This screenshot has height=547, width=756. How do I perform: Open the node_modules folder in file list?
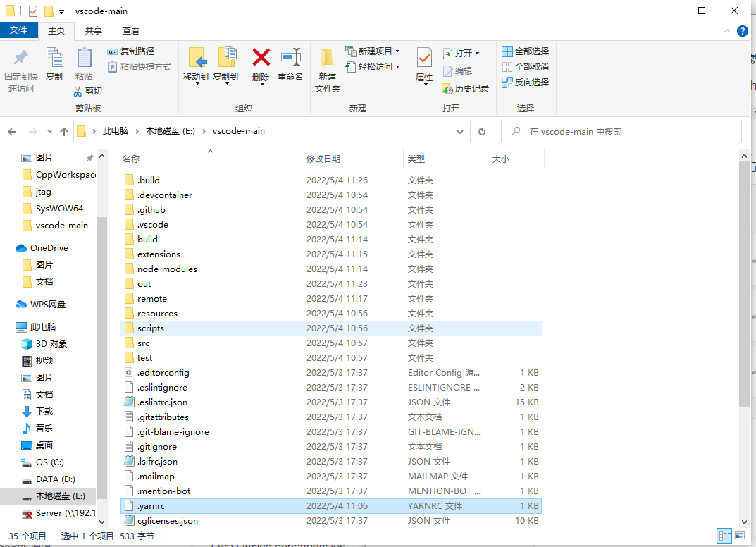coord(167,269)
